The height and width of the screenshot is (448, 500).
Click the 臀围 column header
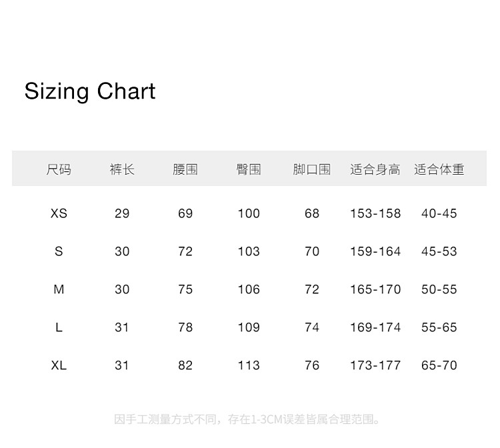(249, 169)
